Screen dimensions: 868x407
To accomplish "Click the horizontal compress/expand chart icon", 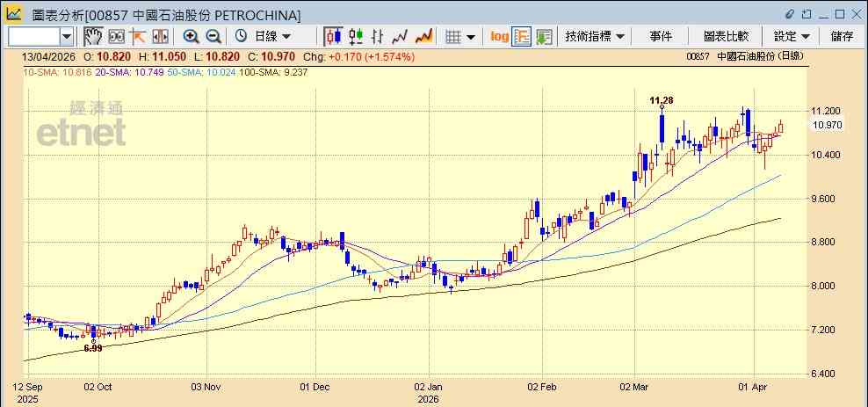I will (160, 37).
